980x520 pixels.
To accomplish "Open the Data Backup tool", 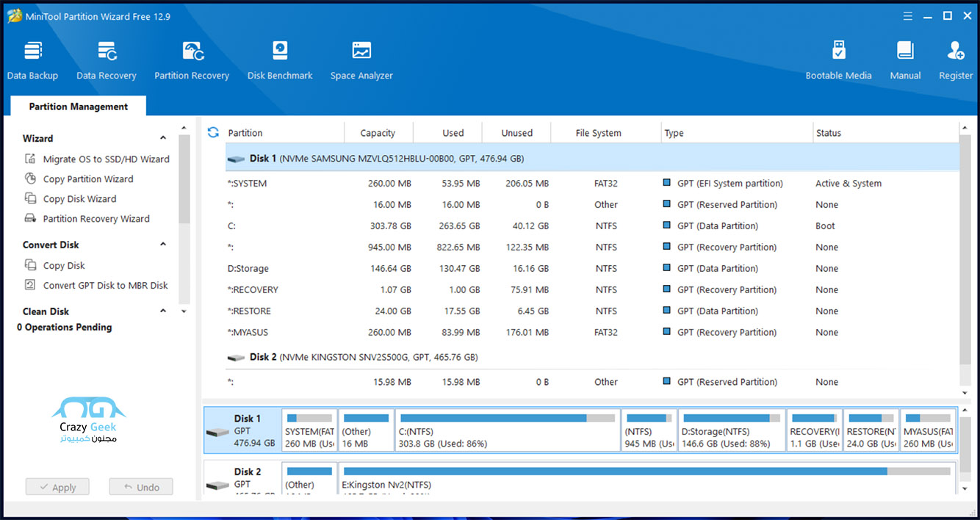I will 32,57.
